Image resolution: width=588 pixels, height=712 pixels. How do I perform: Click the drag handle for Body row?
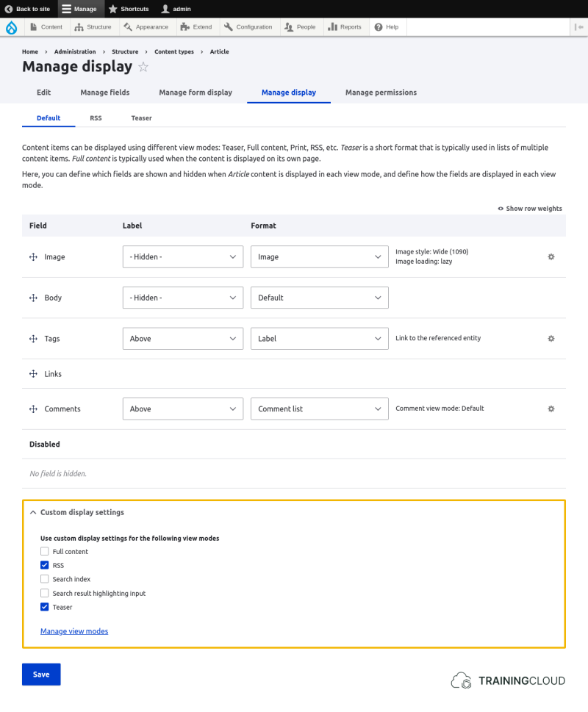tap(33, 298)
